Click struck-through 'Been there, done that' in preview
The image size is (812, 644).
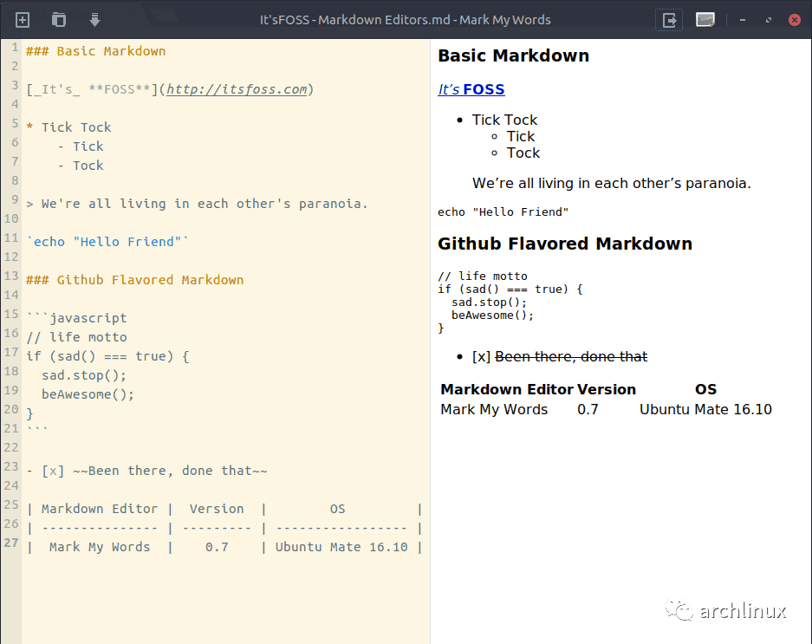pos(571,356)
